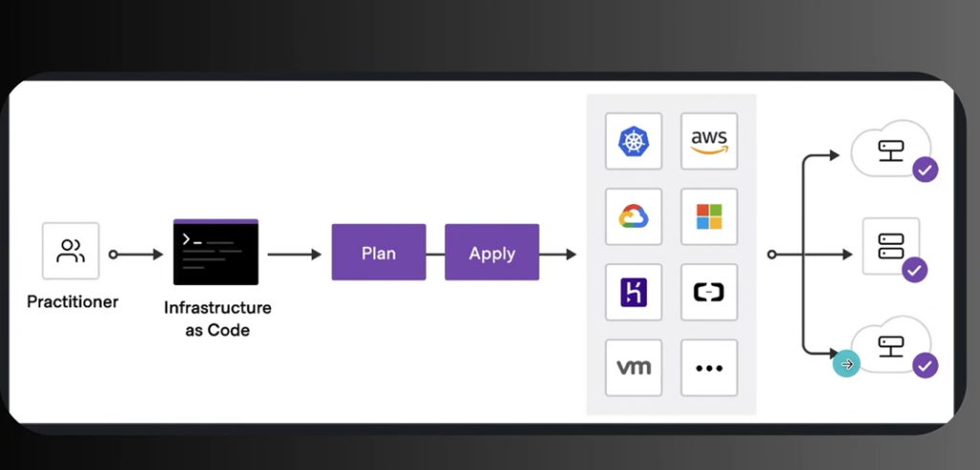Viewport: 980px width, 470px height.
Task: Click the top cloud checkmark badge
Action: 925,168
